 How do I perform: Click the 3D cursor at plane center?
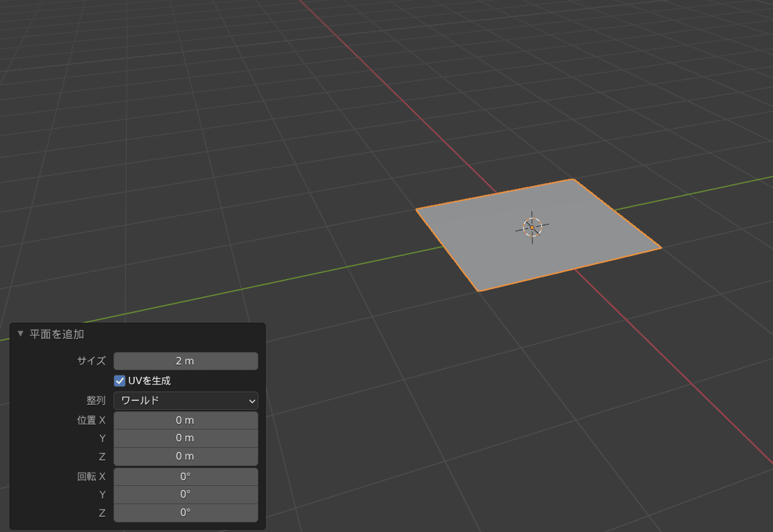click(532, 228)
